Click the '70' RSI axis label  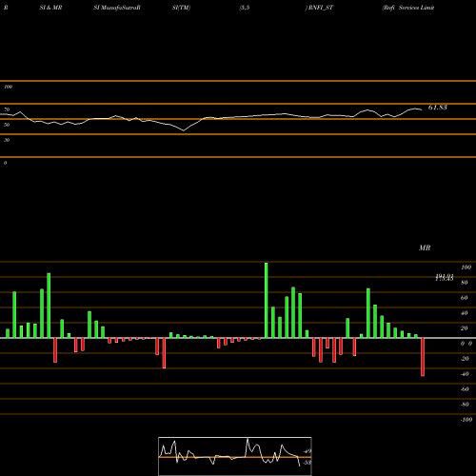coord(7,109)
